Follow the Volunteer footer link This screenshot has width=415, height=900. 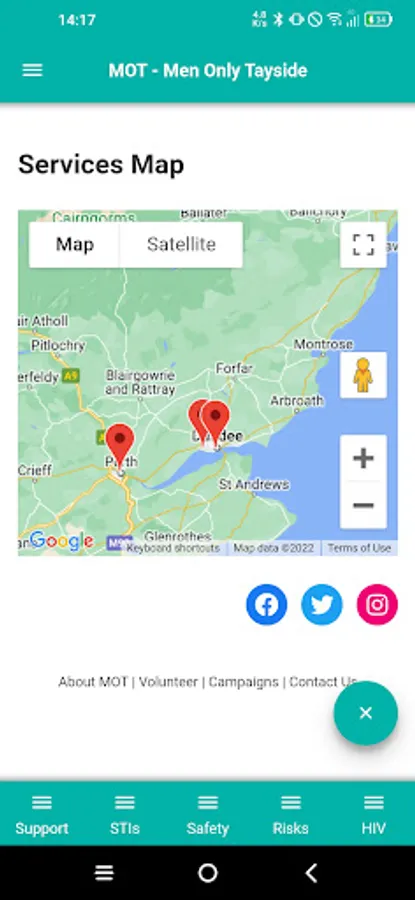168,682
